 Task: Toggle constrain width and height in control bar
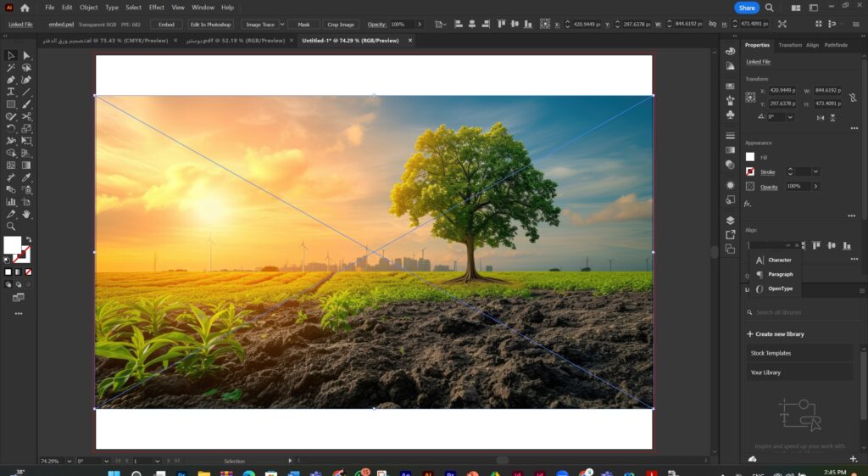point(713,25)
